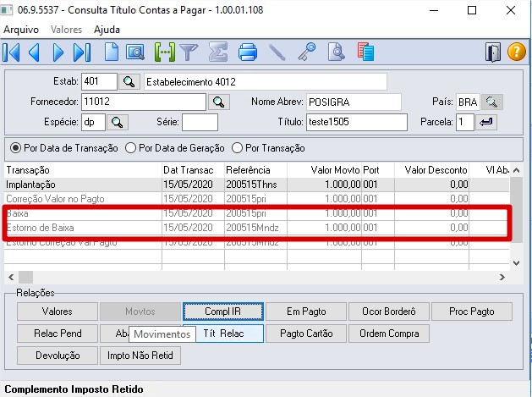Click into the Fornecedor input field
The image size is (532, 397).
[144, 102]
